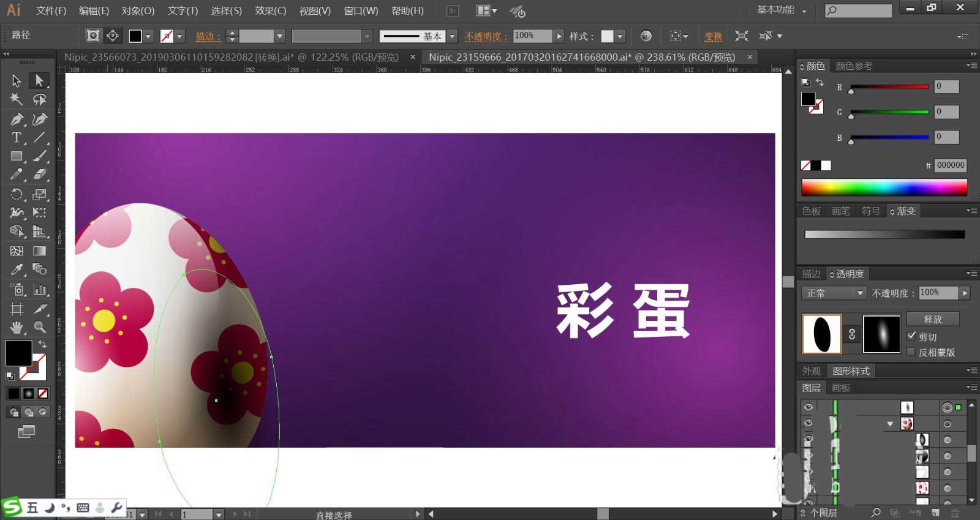The height and width of the screenshot is (520, 980).
Task: Click the 释放 (Release) mask button
Action: point(933,319)
